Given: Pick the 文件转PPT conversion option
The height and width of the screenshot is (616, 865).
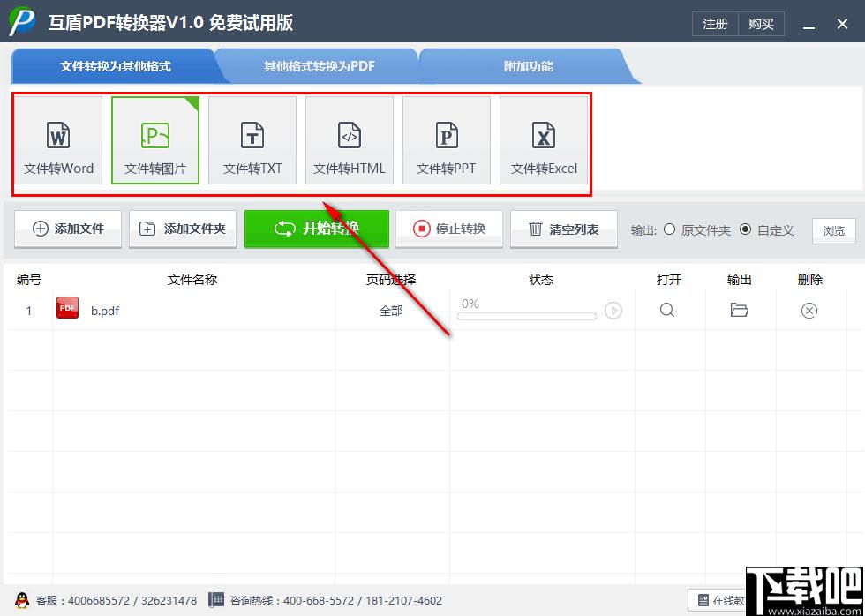Looking at the screenshot, I should point(447,140).
